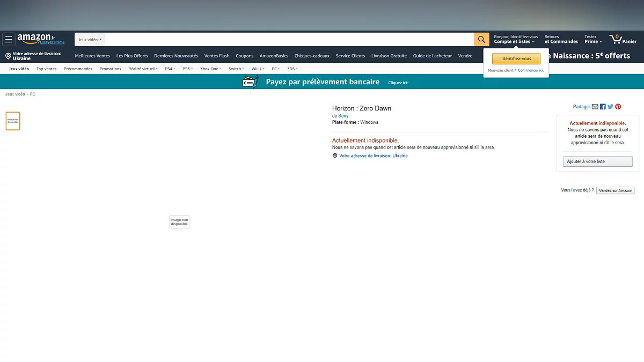Open Guide de l'acheteur page
644x362 pixels.
433,56
